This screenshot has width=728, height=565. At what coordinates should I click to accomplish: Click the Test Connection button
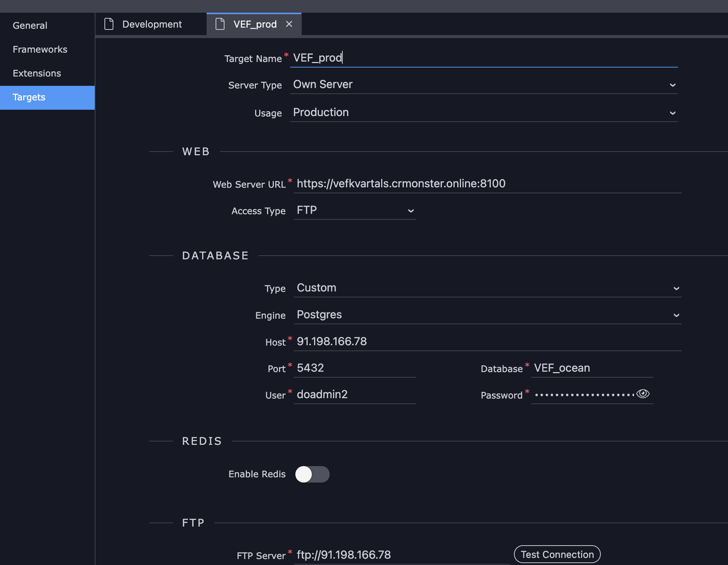pyautogui.click(x=557, y=555)
